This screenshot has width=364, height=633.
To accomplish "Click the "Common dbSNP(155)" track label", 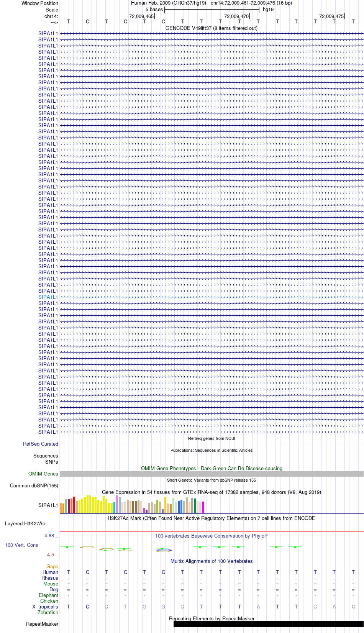I will 34,485.
